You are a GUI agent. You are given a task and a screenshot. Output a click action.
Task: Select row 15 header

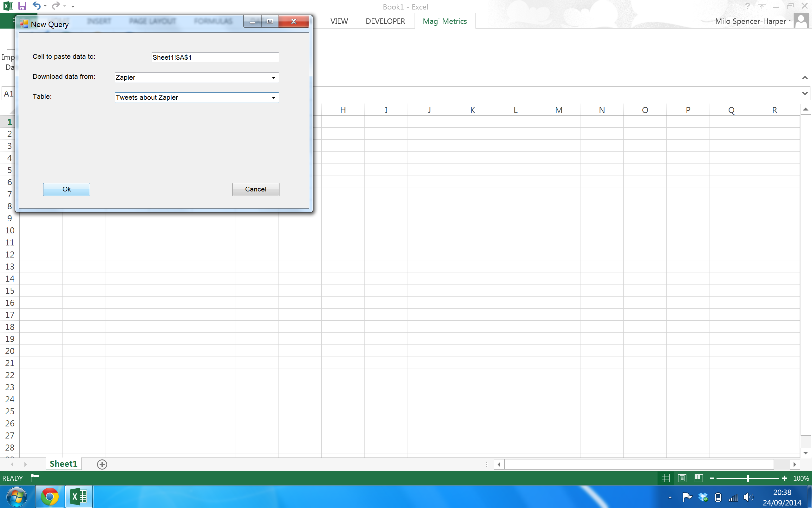[x=10, y=291]
